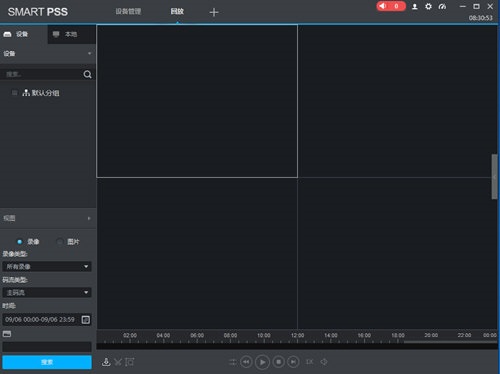Click the stop playback button
Viewport: 500px width, 374px height.
[278, 362]
